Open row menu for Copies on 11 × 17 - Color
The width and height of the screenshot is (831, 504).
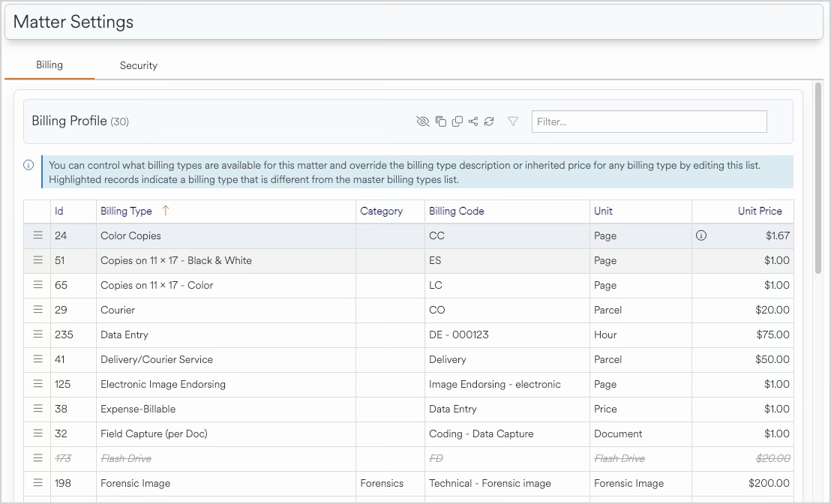pos(37,285)
